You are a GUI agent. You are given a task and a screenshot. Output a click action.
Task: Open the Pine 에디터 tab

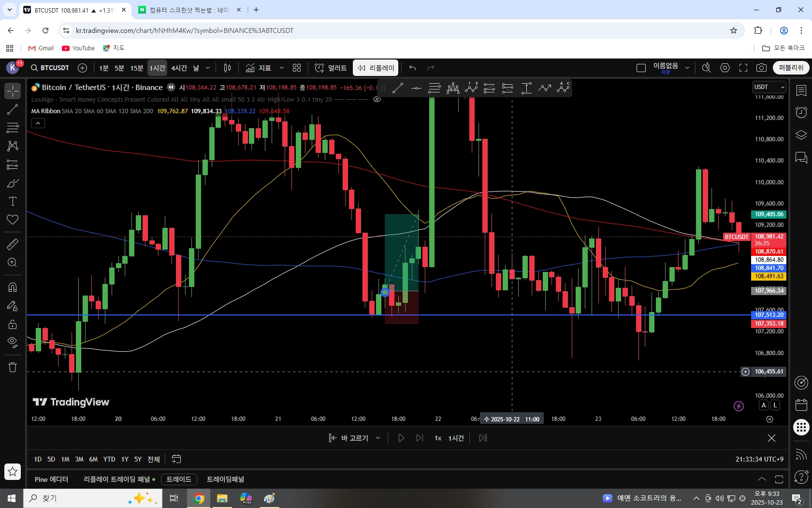click(51, 479)
